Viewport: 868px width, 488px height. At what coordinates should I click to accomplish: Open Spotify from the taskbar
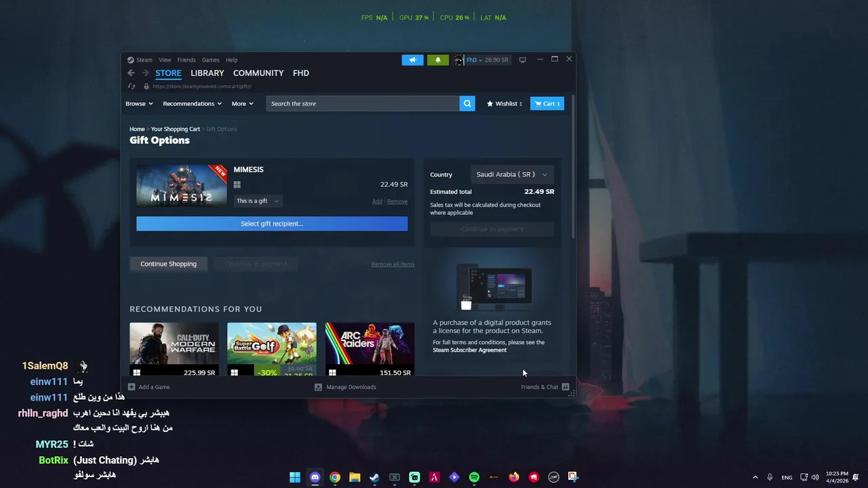[x=474, y=477]
